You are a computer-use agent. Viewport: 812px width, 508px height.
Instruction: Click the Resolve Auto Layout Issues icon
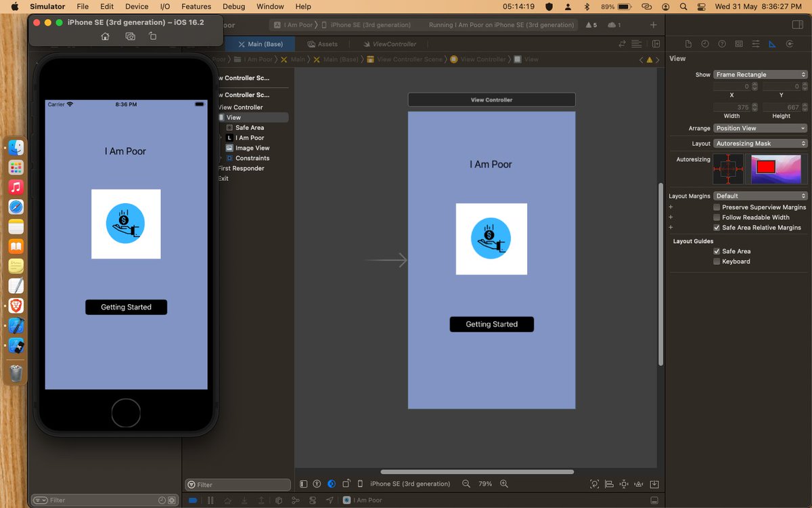click(639, 484)
